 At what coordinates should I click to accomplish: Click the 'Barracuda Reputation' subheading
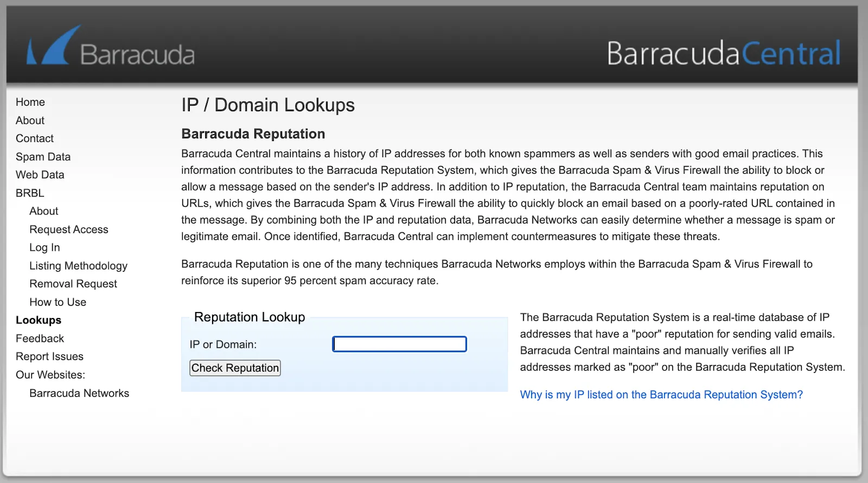coord(253,134)
